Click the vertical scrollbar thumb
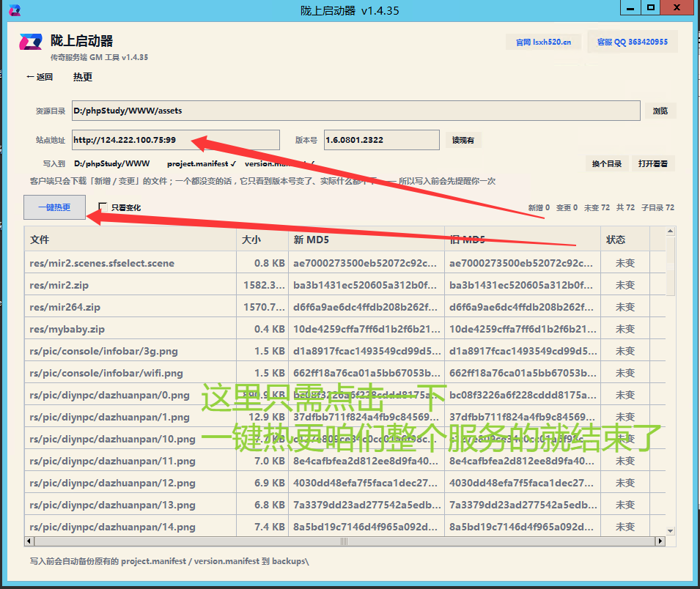Image resolution: width=700 pixels, height=589 pixels. coord(670,266)
